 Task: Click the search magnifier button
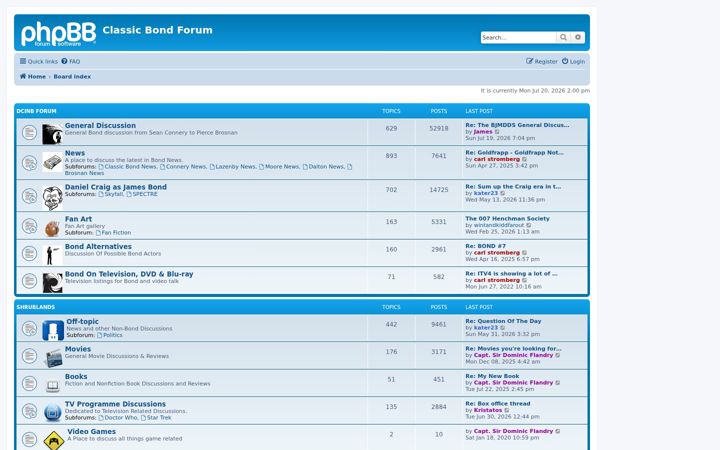[563, 38]
